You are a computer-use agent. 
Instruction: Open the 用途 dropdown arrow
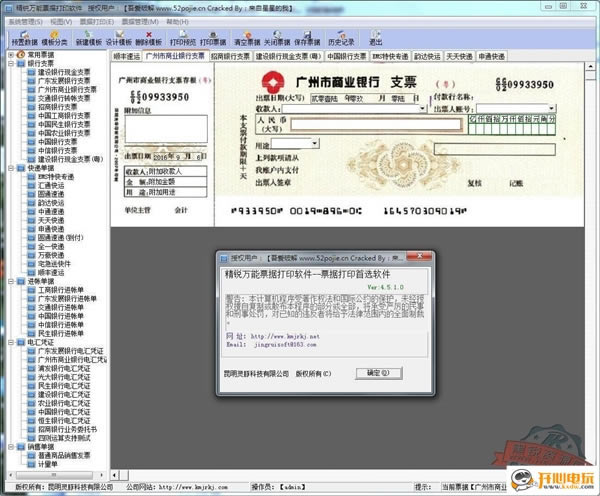[x=315, y=144]
